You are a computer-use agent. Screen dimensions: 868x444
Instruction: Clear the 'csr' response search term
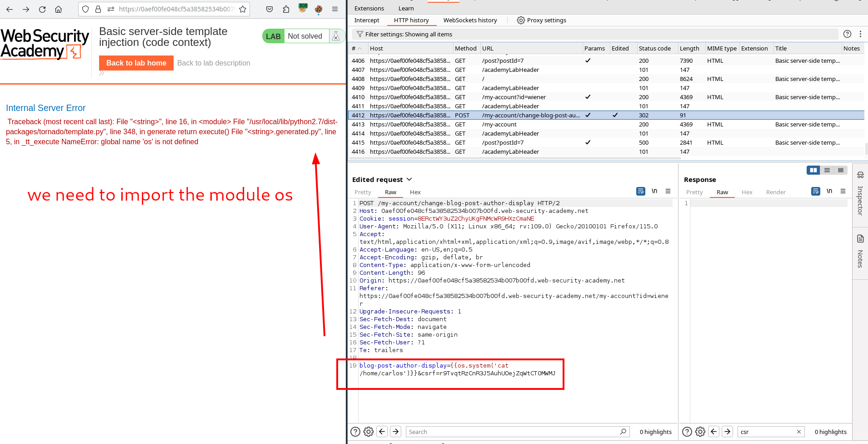click(x=799, y=432)
